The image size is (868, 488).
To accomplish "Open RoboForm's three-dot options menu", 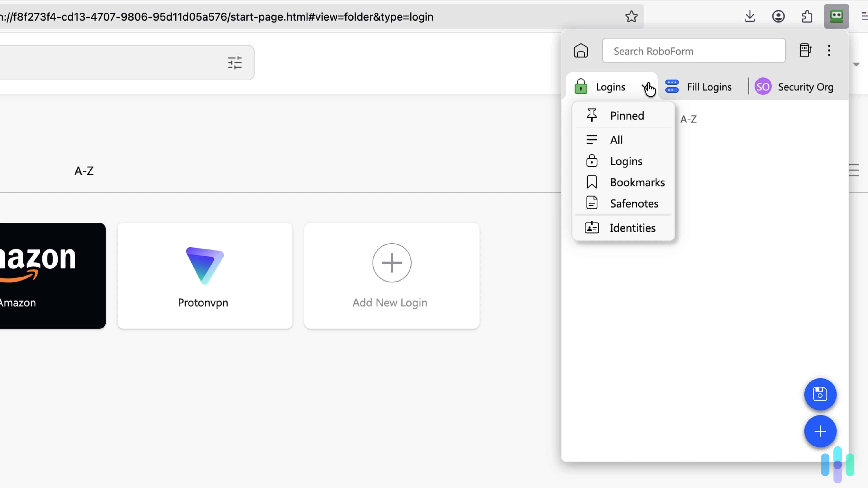I will 829,51.
